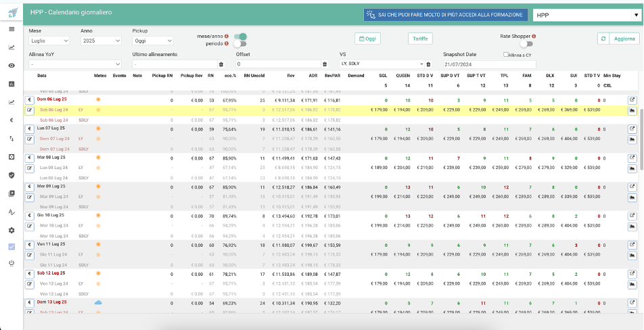644x330 pixels.
Task: Click the Accedi alla formazione banner
Action: coord(446,14)
